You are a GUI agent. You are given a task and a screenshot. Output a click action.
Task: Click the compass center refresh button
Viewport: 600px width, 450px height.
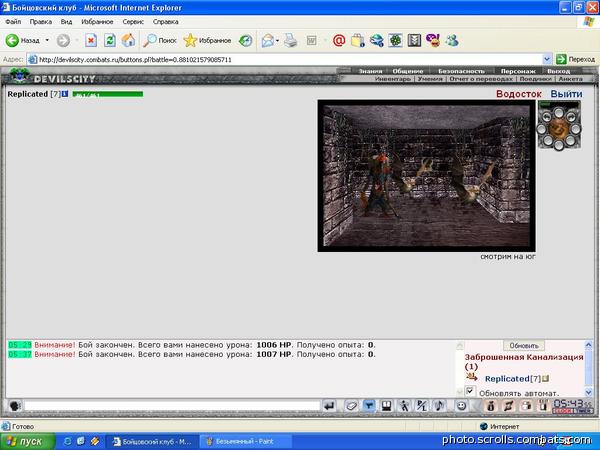559,129
